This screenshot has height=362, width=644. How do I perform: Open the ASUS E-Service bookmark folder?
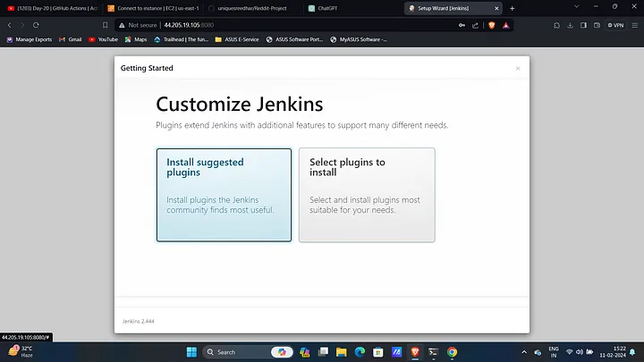(237, 39)
